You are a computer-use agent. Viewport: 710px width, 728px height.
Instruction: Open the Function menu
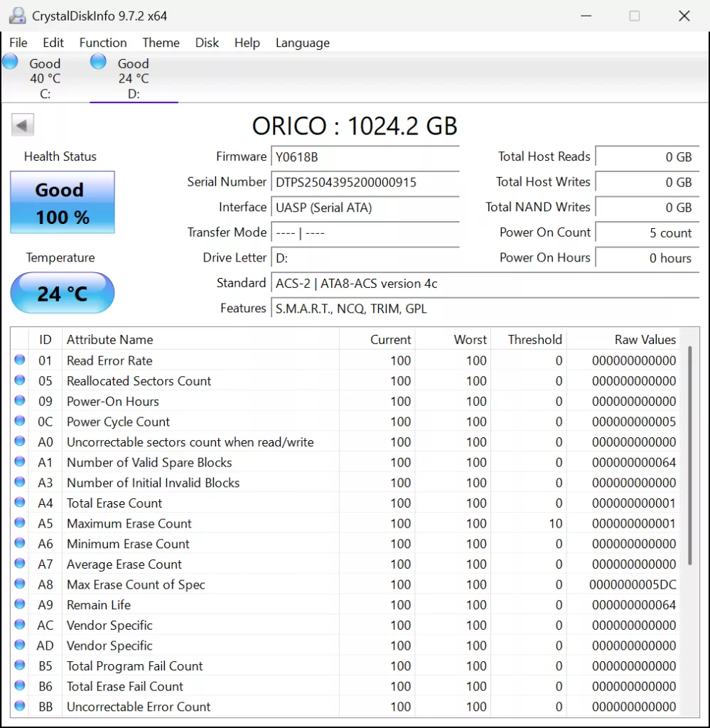point(103,43)
